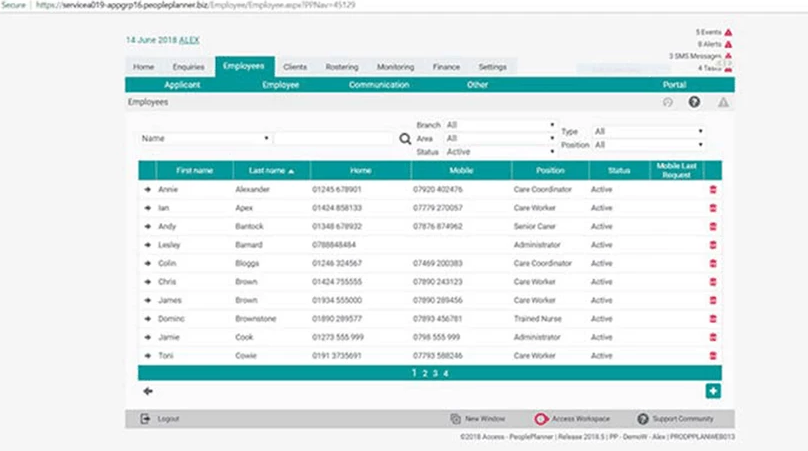Switch to the Enquiries tab

188,67
